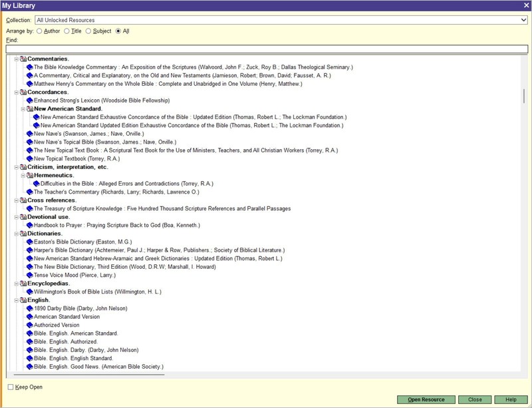Select Bible. English. English Standard.

(73, 358)
